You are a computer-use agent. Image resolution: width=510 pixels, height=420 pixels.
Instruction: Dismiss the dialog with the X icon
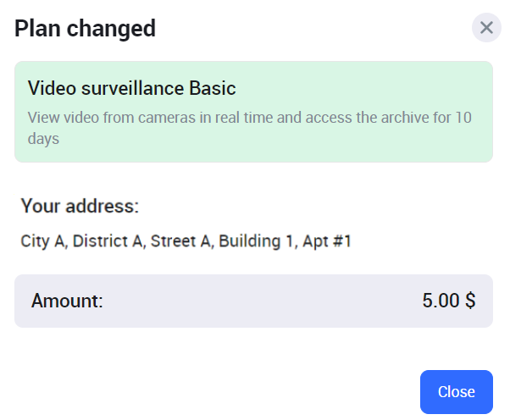pyautogui.click(x=486, y=28)
